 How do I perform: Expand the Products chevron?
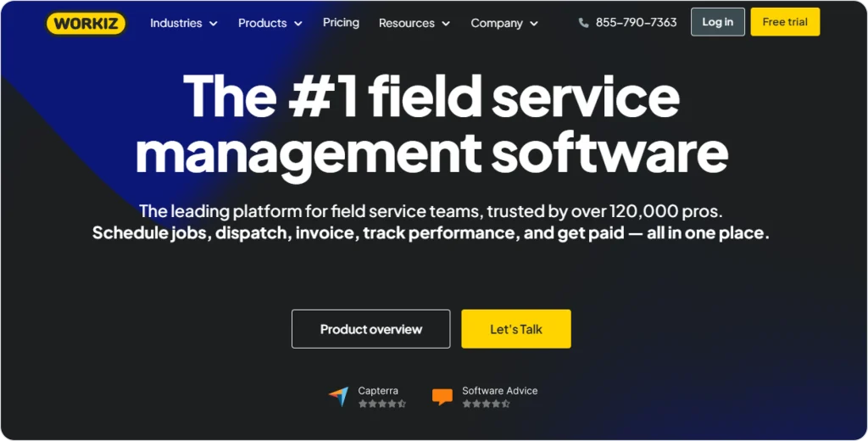pos(298,24)
